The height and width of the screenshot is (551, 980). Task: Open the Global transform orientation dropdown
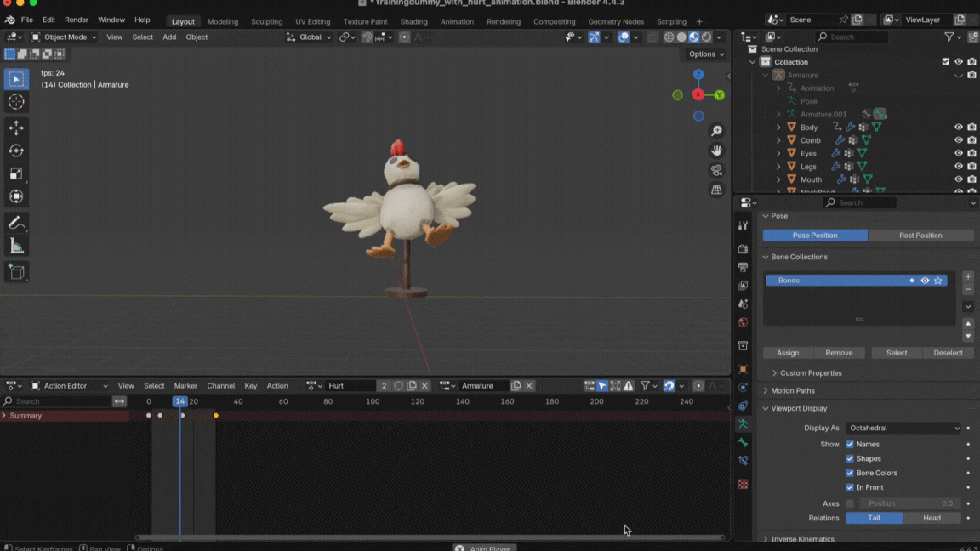click(x=309, y=37)
